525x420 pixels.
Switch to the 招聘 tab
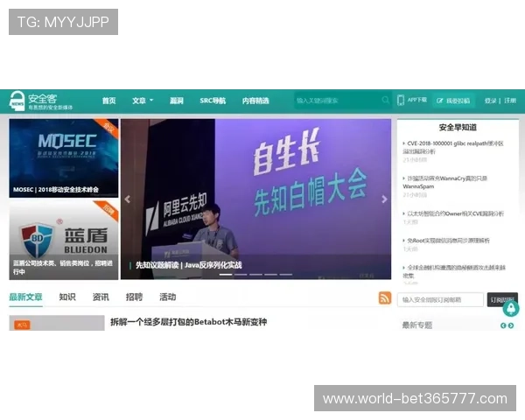pos(134,297)
